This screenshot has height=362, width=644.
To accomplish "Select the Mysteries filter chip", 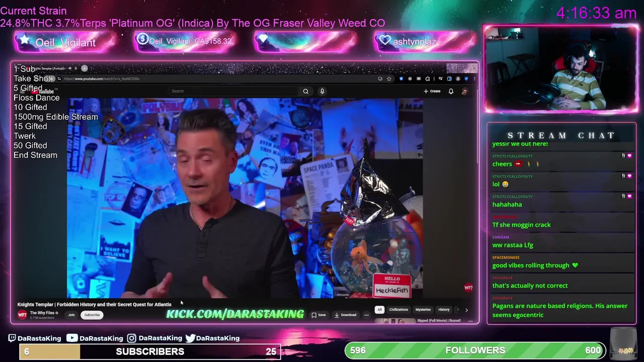I will 423,310.
